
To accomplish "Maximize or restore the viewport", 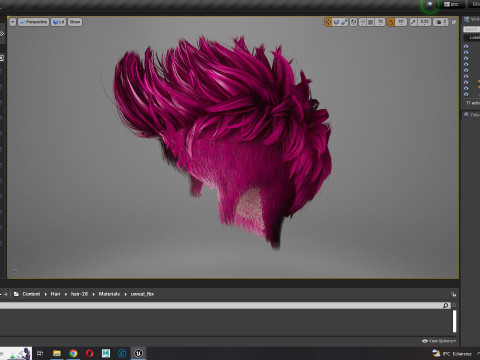I will click(454, 22).
